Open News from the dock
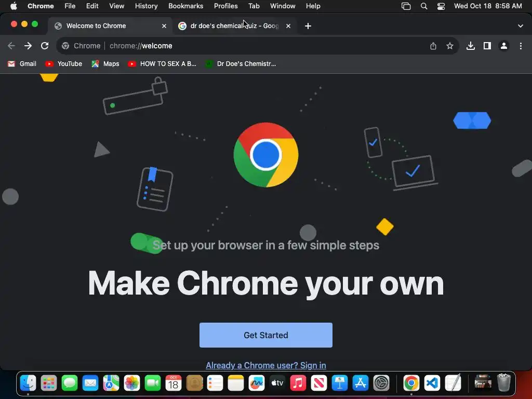532x399 pixels. (319, 383)
